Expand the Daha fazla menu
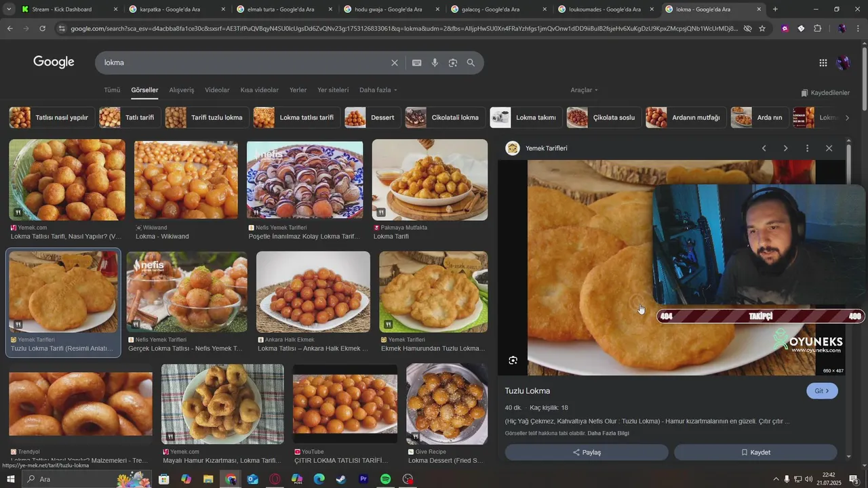This screenshot has height=488, width=868. click(378, 90)
